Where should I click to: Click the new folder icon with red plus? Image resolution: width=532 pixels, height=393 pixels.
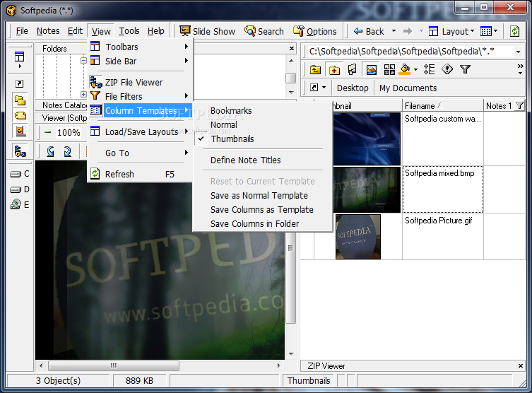tap(334, 69)
